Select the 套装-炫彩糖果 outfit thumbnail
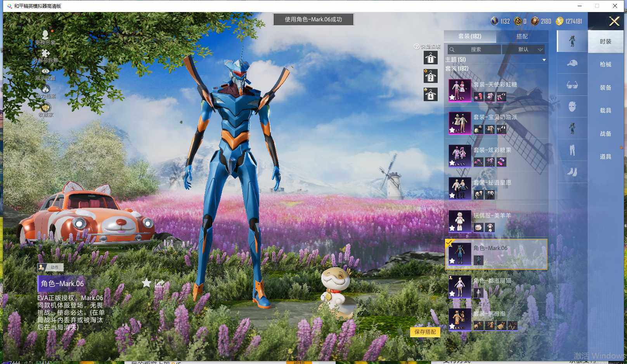The width and height of the screenshot is (627, 364). pyautogui.click(x=460, y=156)
